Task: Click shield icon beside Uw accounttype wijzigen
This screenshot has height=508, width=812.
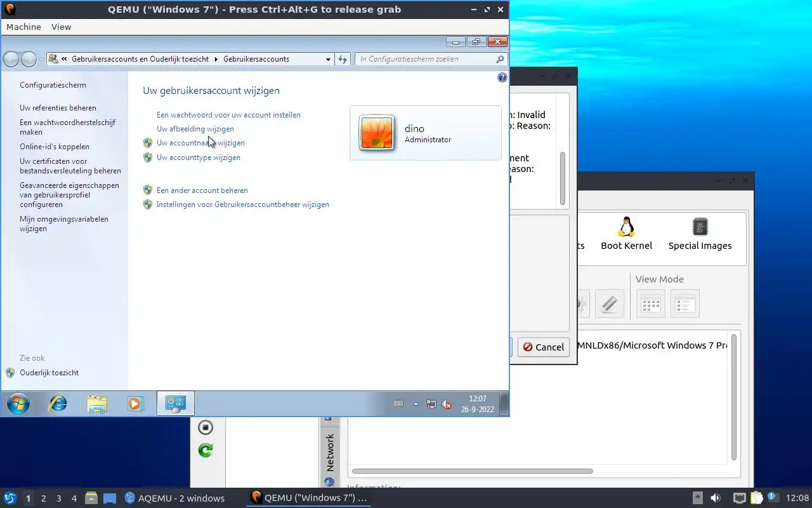Action: [x=148, y=157]
